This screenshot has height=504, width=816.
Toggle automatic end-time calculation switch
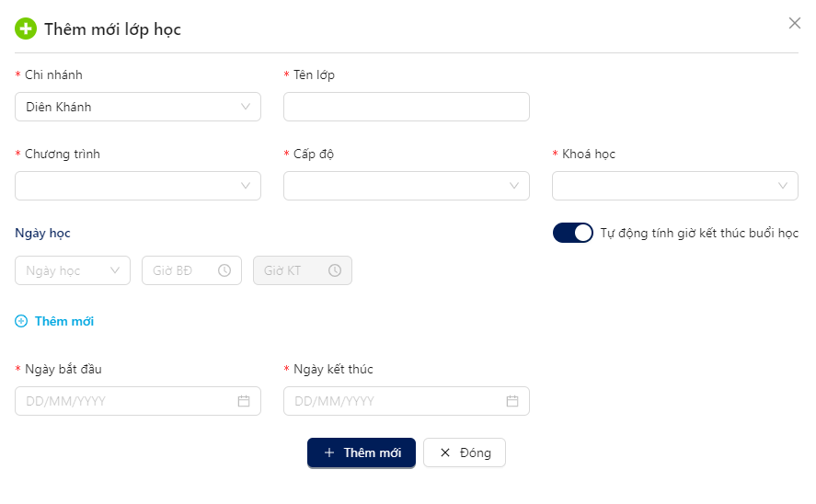572,233
